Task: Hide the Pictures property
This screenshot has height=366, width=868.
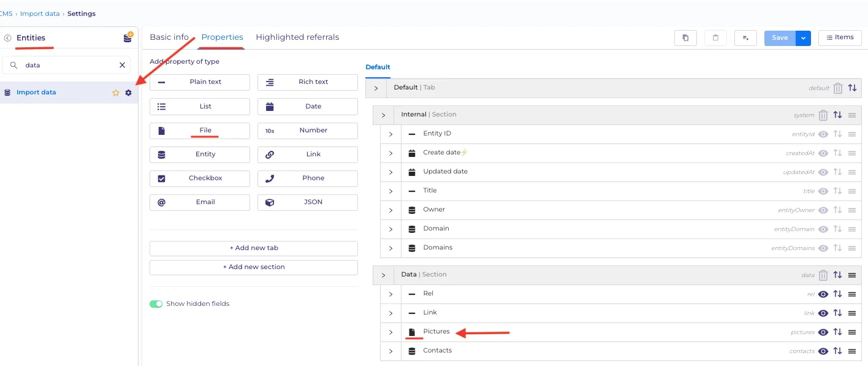Action: 823,332
